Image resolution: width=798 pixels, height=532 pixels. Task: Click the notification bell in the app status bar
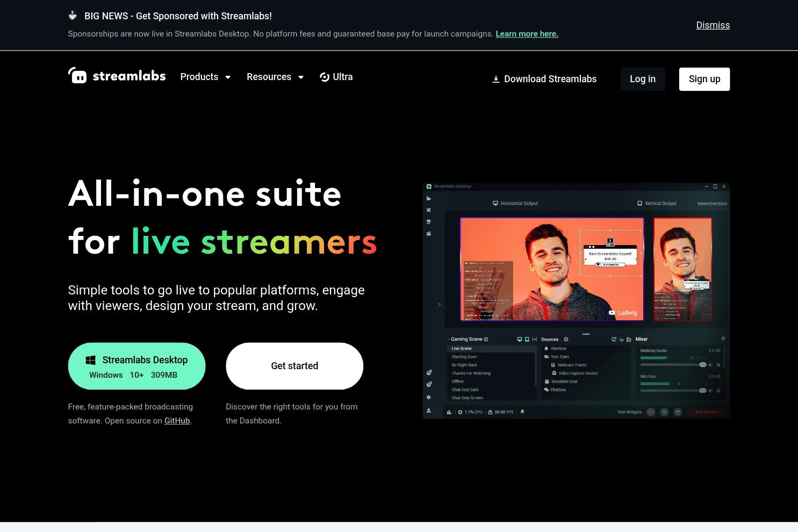[522, 412]
